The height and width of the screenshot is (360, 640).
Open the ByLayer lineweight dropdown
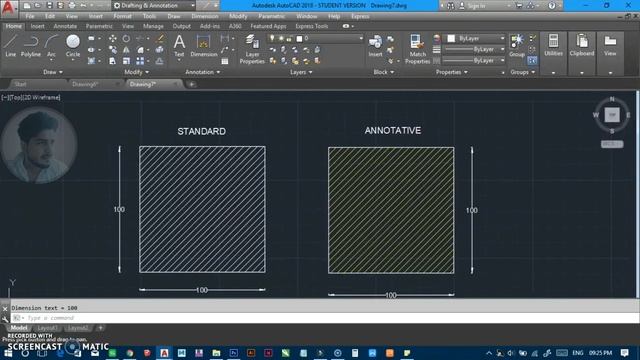coord(474,49)
